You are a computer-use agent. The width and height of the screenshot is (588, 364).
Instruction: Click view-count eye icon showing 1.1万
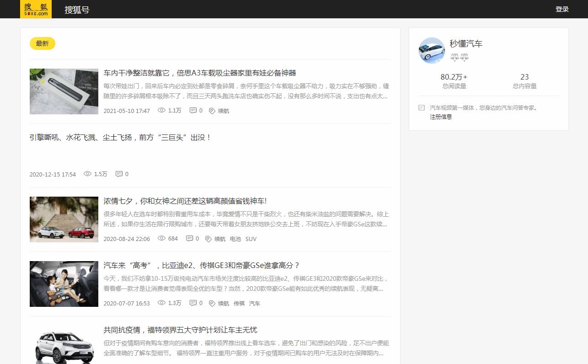(x=161, y=110)
